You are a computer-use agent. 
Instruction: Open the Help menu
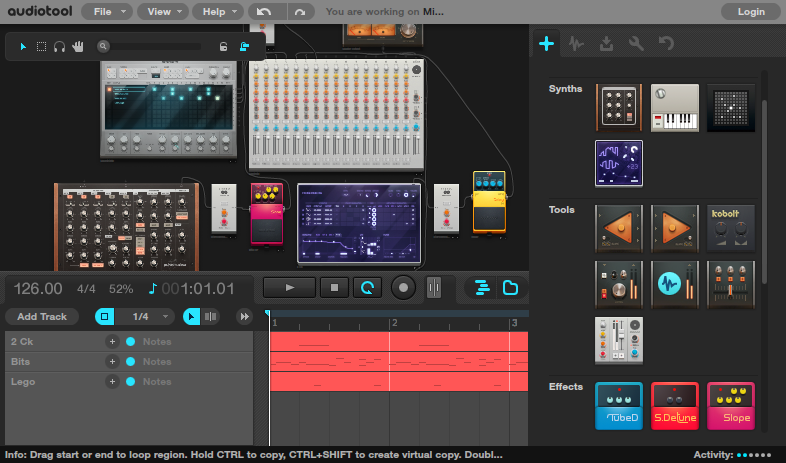[x=218, y=12]
